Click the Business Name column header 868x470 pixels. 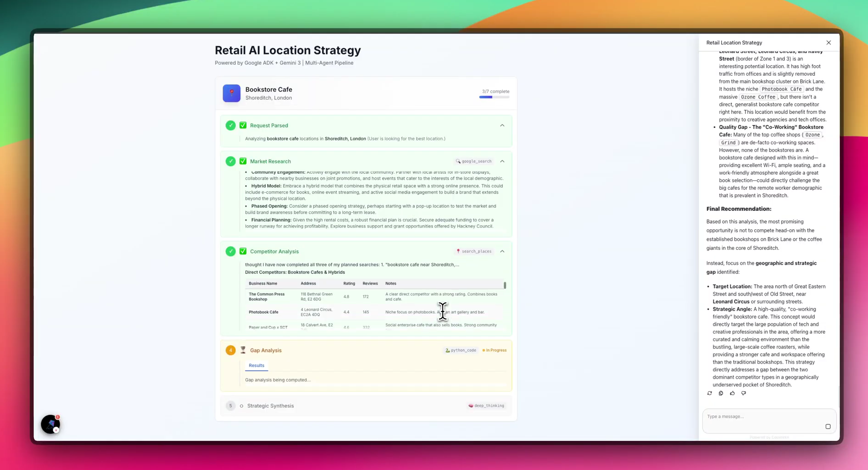pos(263,283)
